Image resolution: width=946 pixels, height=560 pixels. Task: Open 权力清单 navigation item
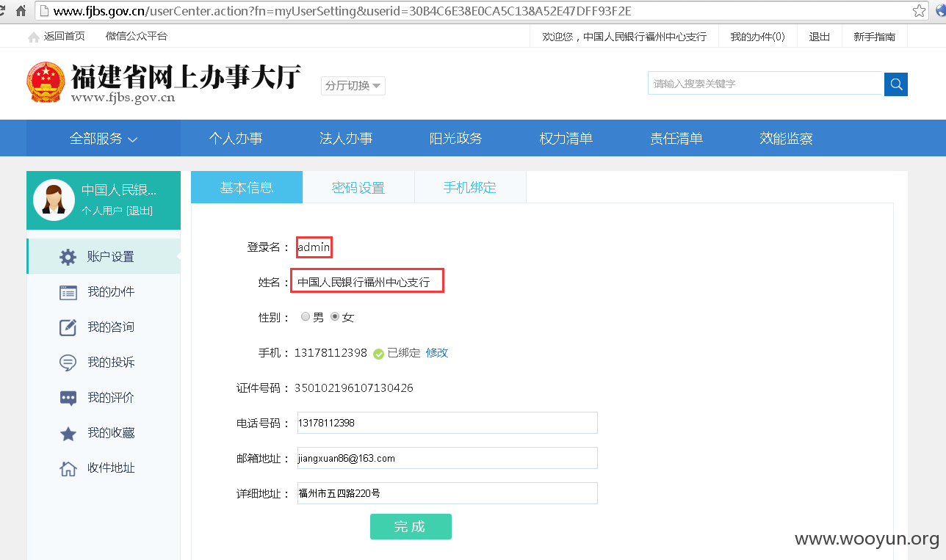[566, 138]
